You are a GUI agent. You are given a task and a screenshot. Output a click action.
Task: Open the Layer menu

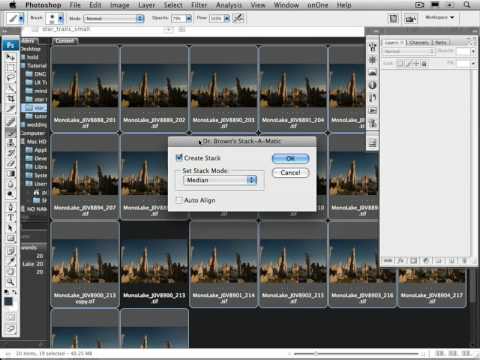[147, 5]
